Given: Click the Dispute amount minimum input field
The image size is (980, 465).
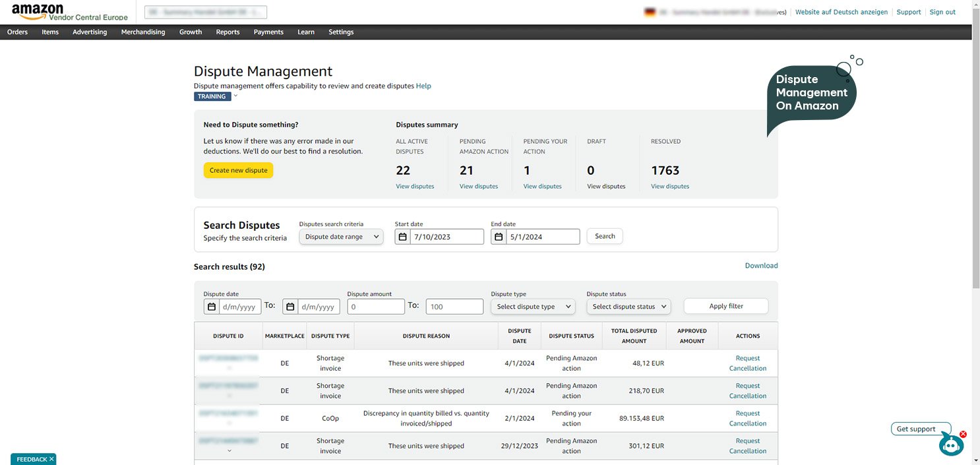Looking at the screenshot, I should click(376, 307).
